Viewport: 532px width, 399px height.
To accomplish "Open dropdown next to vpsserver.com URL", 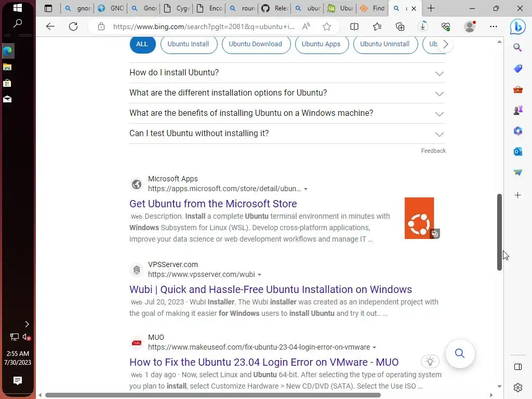I will tap(260, 274).
